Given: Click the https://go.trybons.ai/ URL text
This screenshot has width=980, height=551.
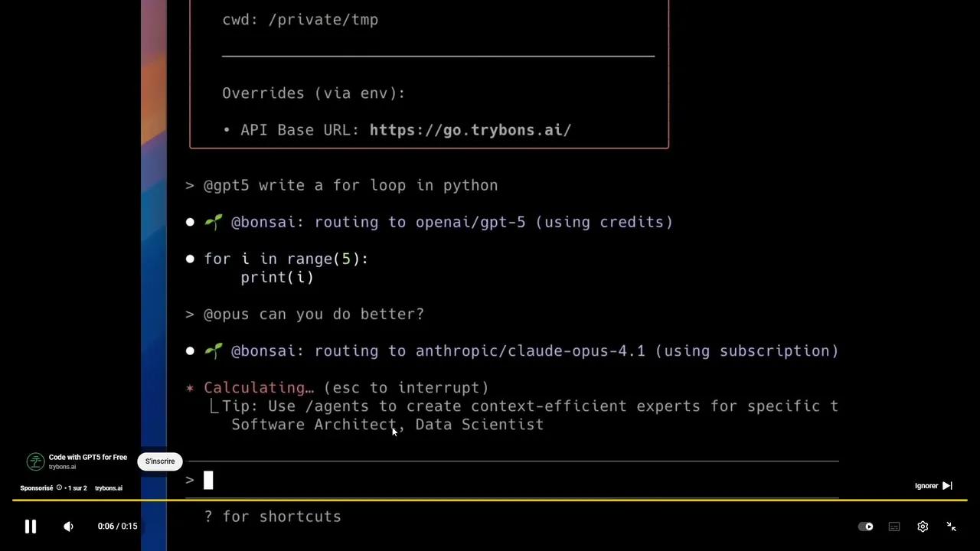Looking at the screenshot, I should [x=470, y=130].
